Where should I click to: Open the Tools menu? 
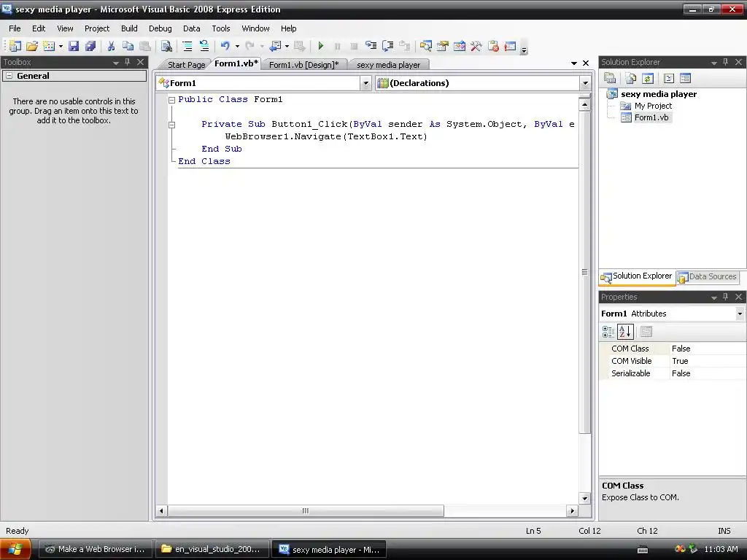coord(220,28)
